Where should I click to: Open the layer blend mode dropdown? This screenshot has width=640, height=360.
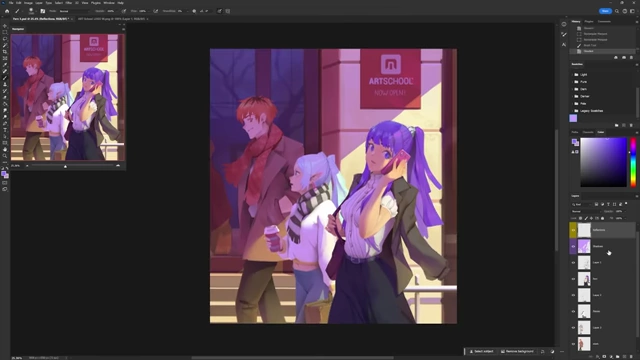click(x=586, y=211)
